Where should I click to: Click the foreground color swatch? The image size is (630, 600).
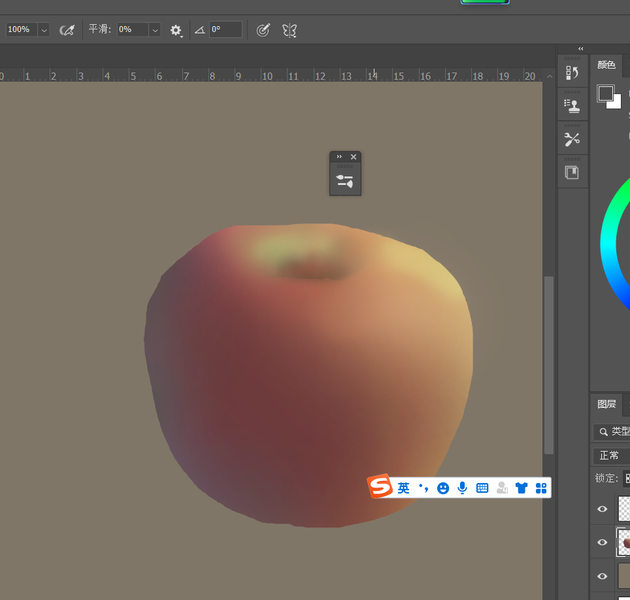pyautogui.click(x=606, y=94)
